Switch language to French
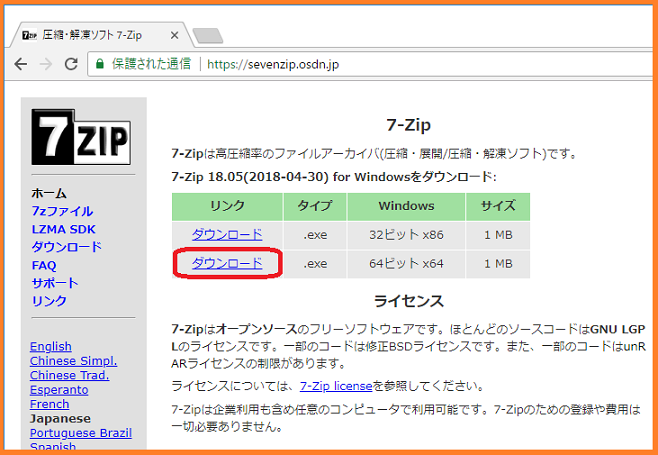Image resolution: width=658 pixels, height=455 pixels. 50,404
